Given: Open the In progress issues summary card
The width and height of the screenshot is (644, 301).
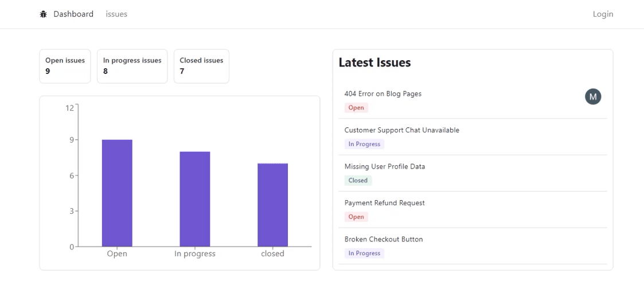Looking at the screenshot, I should (132, 66).
